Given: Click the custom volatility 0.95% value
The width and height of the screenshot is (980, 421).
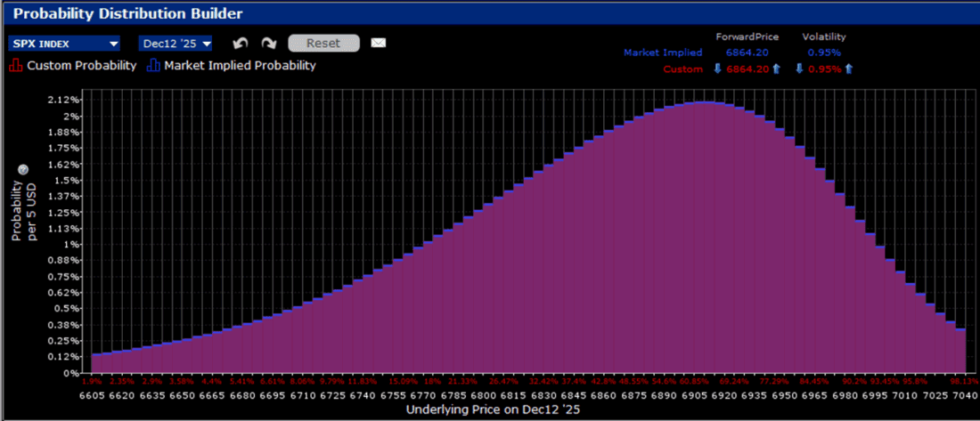Looking at the screenshot, I should click(x=824, y=69).
